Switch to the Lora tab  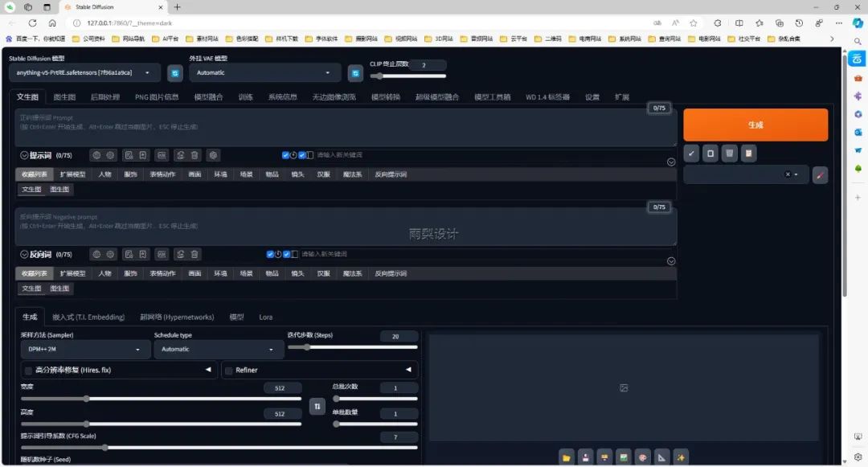[266, 317]
